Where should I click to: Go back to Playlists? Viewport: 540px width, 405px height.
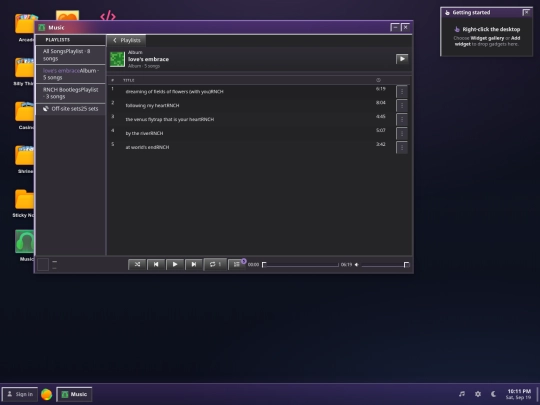click(126, 40)
